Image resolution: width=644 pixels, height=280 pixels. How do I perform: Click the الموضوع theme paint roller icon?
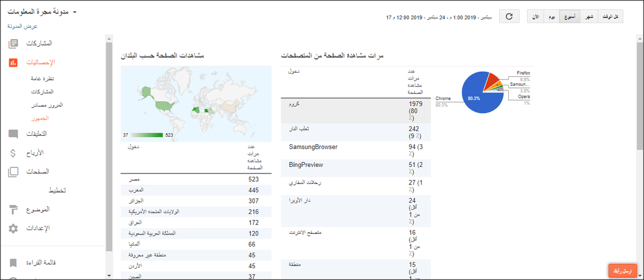pyautogui.click(x=13, y=209)
